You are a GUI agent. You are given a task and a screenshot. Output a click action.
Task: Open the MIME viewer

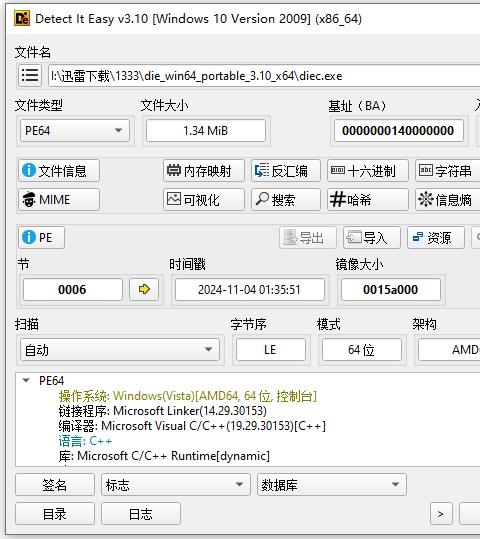[x=59, y=199]
